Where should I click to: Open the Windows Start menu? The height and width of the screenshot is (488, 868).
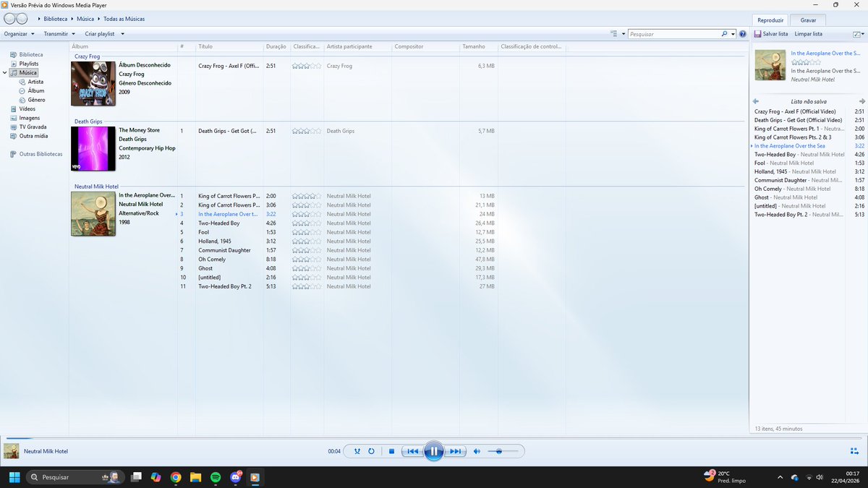(14, 477)
